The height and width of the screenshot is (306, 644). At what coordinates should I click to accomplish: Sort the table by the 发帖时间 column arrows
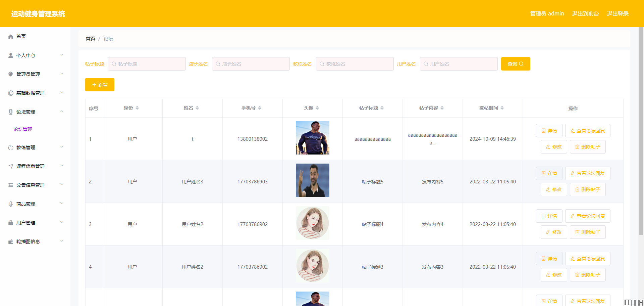502,108
